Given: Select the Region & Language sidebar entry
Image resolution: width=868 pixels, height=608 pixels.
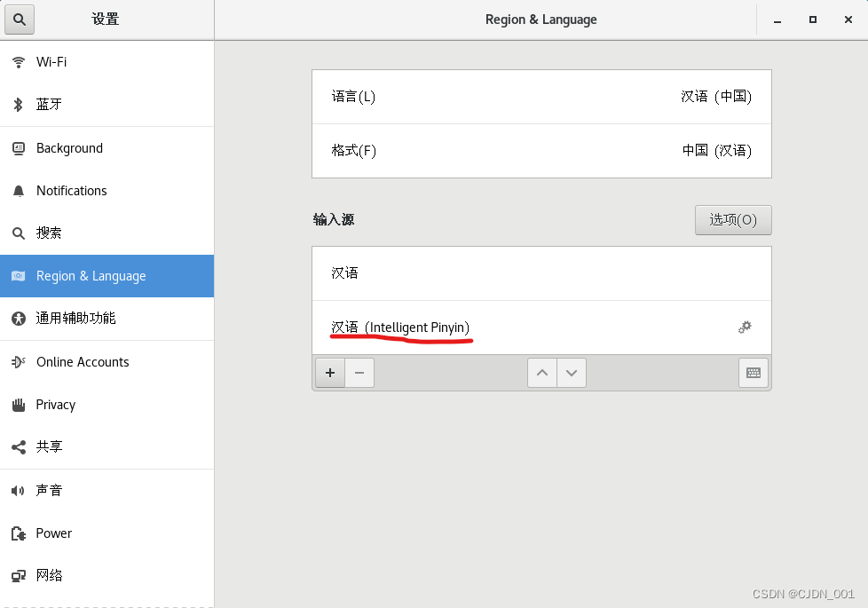Looking at the screenshot, I should coord(107,276).
